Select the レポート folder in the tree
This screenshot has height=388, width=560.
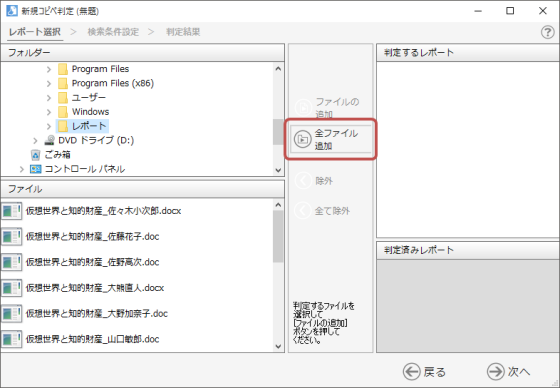pos(89,126)
